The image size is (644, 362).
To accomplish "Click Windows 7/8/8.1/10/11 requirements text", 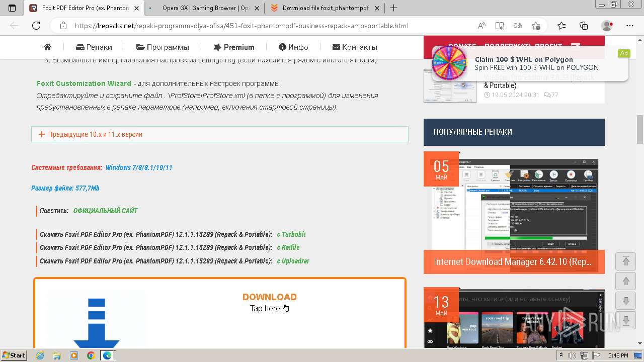I will click(x=139, y=167).
